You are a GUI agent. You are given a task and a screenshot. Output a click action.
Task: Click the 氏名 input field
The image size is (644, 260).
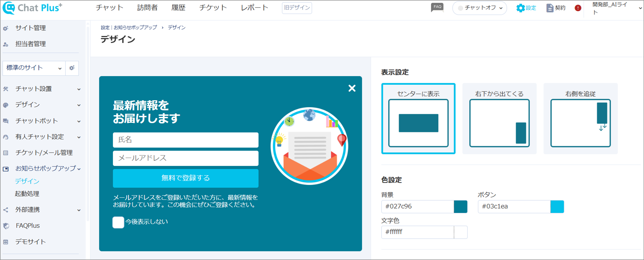pyautogui.click(x=185, y=140)
